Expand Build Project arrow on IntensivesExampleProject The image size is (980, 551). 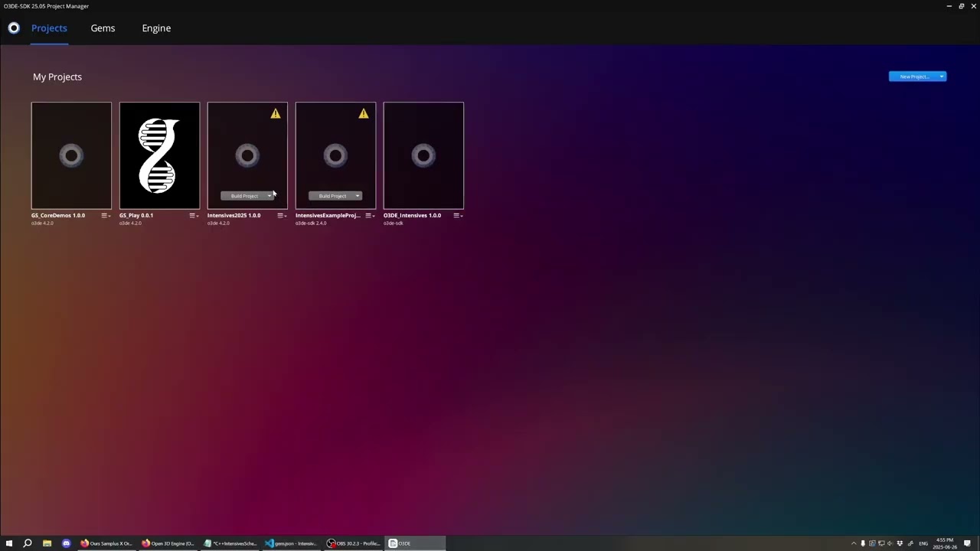(358, 196)
